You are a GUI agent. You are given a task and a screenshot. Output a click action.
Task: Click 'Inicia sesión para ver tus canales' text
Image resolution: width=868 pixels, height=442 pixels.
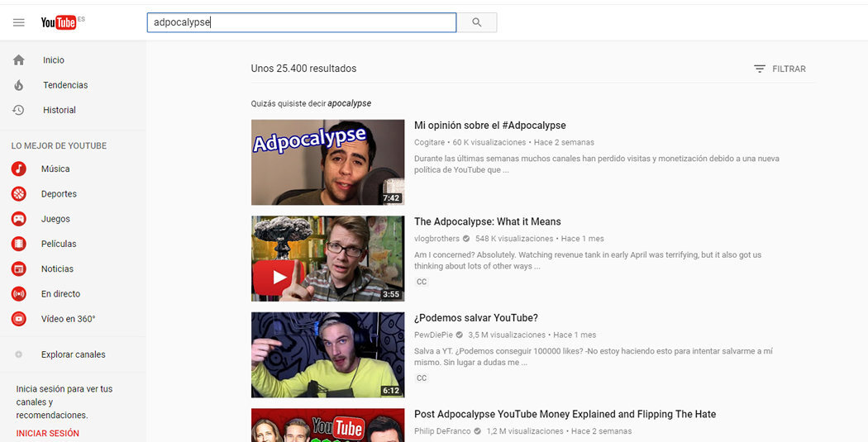point(64,402)
